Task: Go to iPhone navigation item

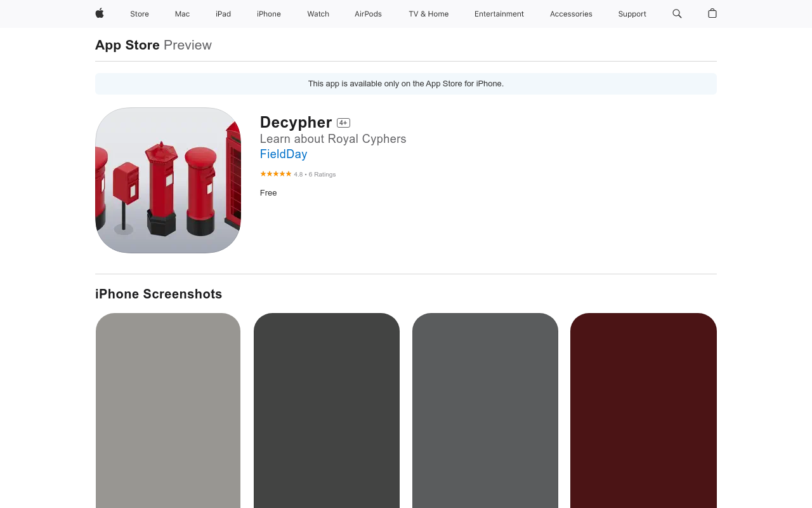Action: pos(269,14)
